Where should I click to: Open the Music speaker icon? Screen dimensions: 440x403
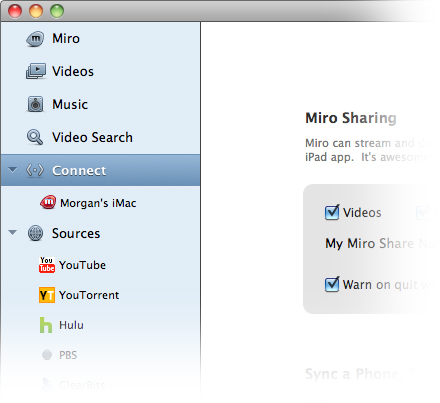click(x=35, y=104)
